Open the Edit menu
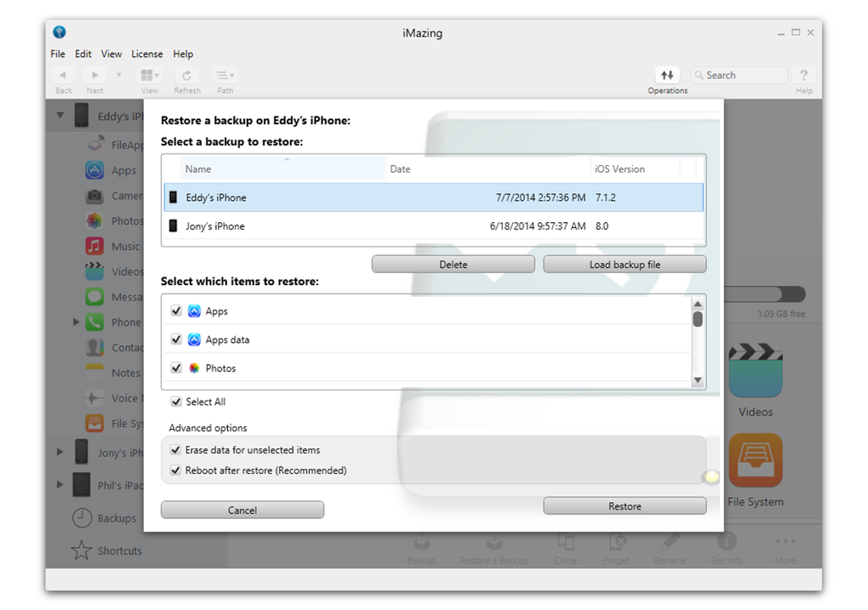 pyautogui.click(x=83, y=54)
